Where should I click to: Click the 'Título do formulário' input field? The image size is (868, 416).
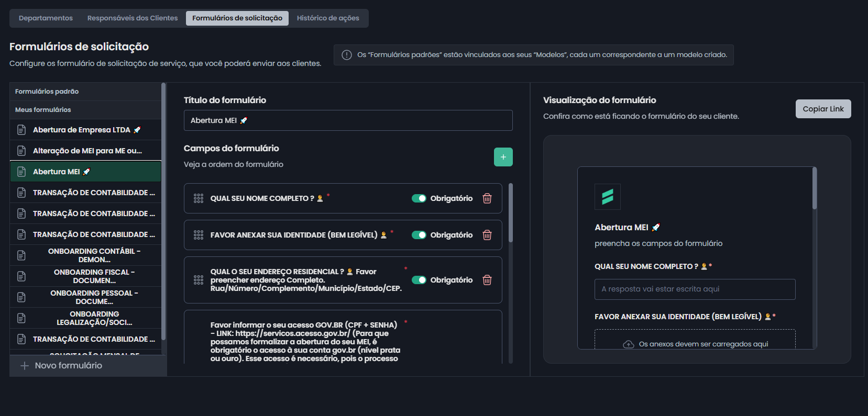click(x=348, y=120)
